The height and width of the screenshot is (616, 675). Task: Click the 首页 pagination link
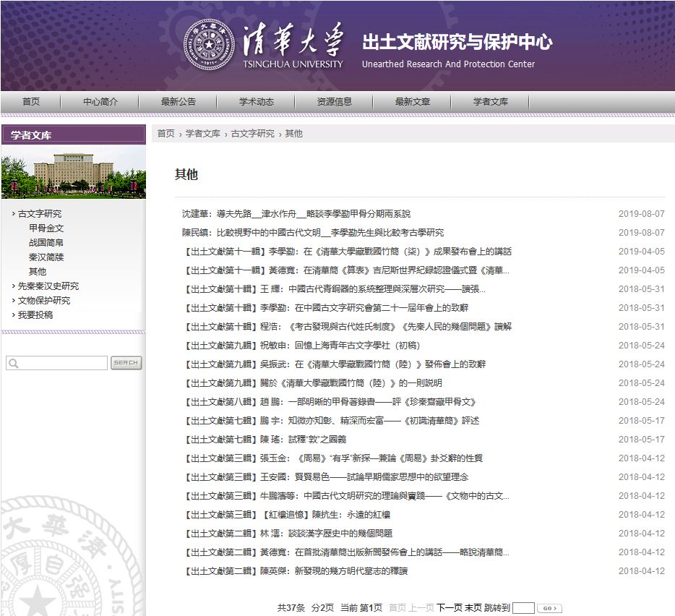point(397,608)
